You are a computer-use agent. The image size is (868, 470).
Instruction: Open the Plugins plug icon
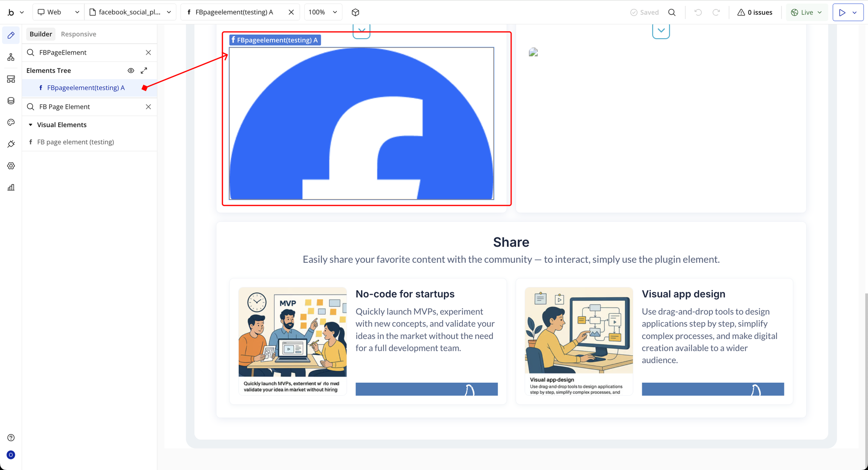pyautogui.click(x=11, y=144)
